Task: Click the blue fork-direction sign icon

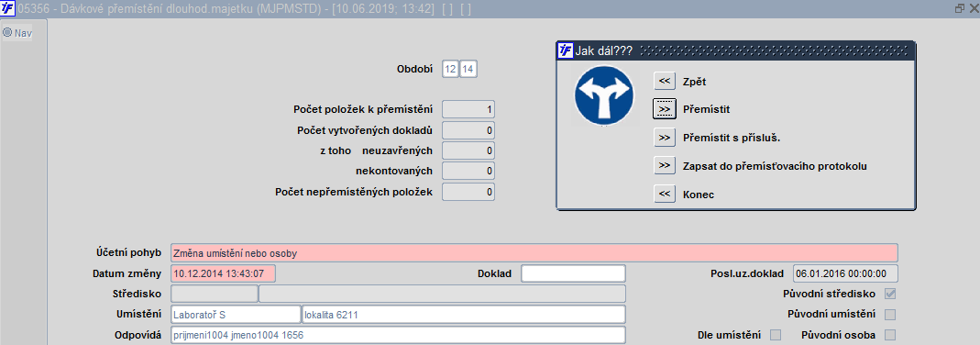Action: pyautogui.click(x=604, y=95)
